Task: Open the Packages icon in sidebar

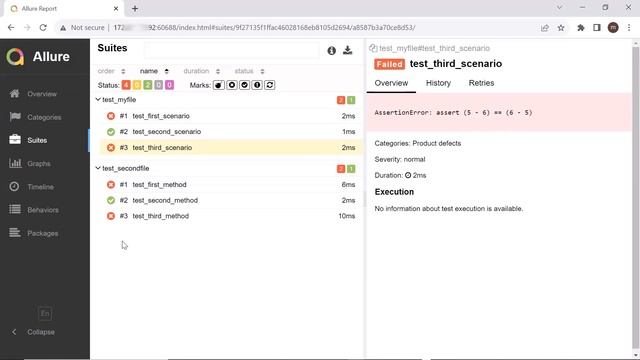Action: click(15, 233)
